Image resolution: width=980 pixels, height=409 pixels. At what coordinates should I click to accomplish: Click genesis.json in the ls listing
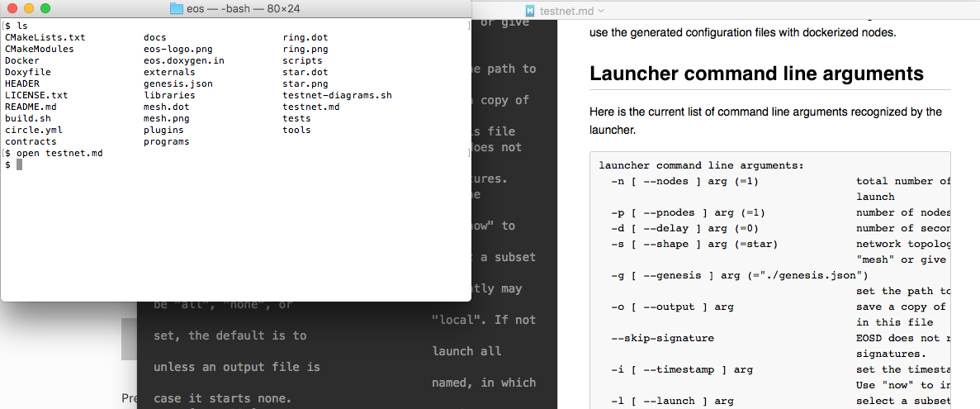(178, 83)
